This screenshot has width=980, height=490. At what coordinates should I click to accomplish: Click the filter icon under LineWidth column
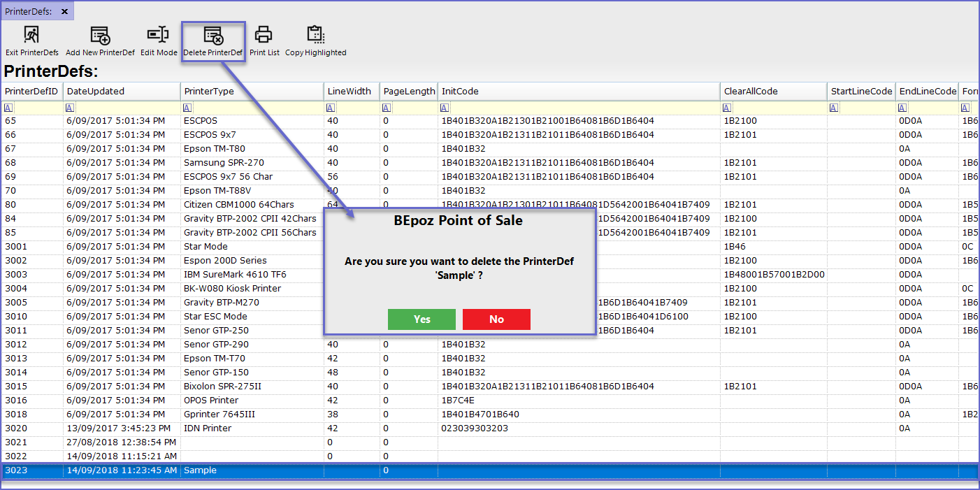pyautogui.click(x=331, y=108)
